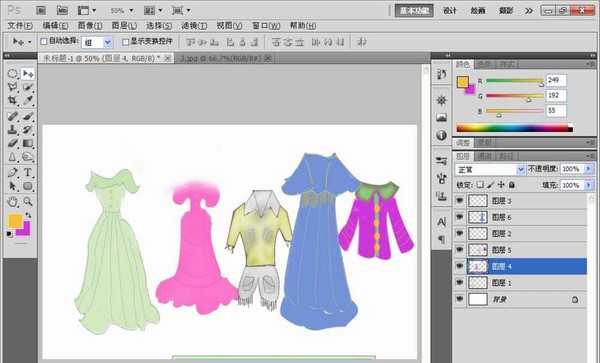The width and height of the screenshot is (600, 363).
Task: Open the Screen Mode dropdown
Action: [x=181, y=11]
